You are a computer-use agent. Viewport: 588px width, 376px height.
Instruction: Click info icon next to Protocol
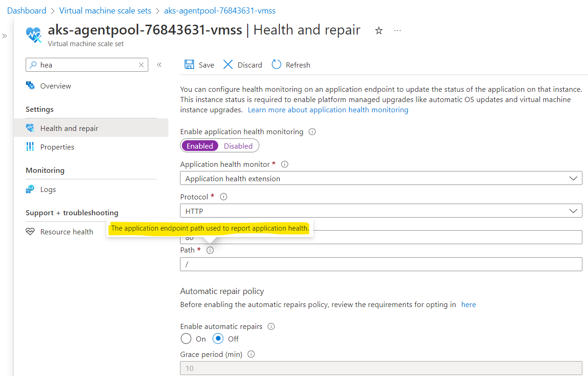[x=223, y=197]
